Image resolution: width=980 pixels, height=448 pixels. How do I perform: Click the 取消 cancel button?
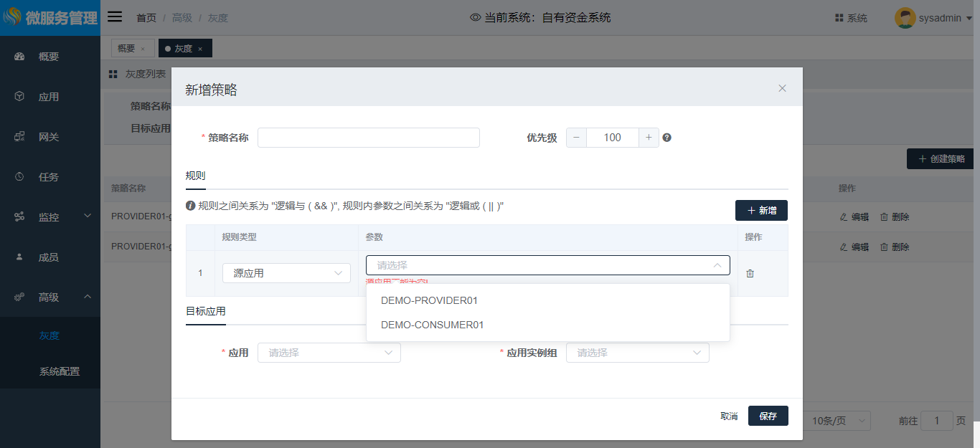tap(729, 416)
